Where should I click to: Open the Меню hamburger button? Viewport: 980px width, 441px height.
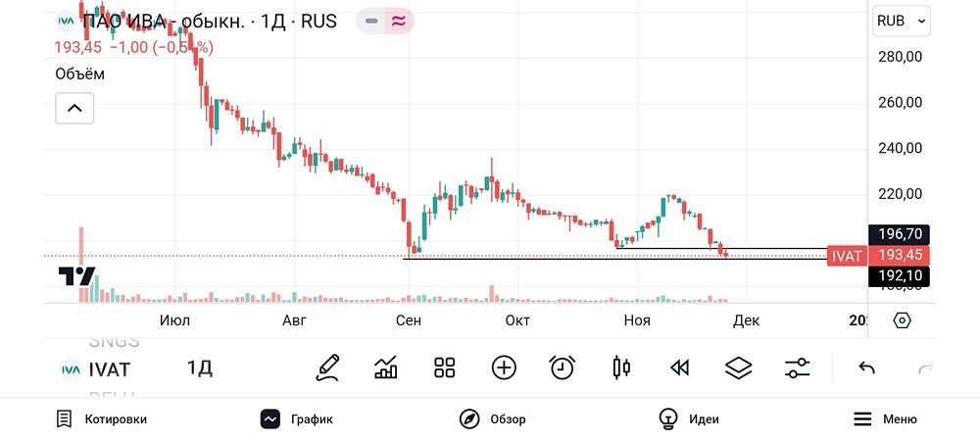pyautogui.click(x=885, y=419)
